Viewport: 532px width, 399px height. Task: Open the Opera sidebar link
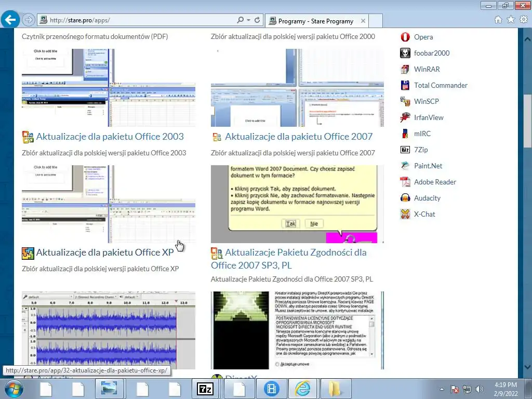coord(423,37)
